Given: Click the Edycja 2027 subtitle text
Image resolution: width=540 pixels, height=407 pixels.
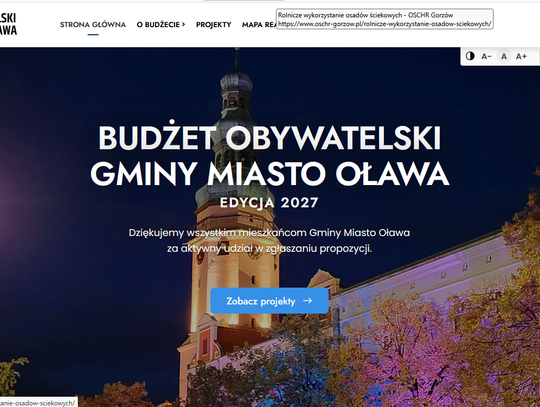Looking at the screenshot, I should pos(269,202).
